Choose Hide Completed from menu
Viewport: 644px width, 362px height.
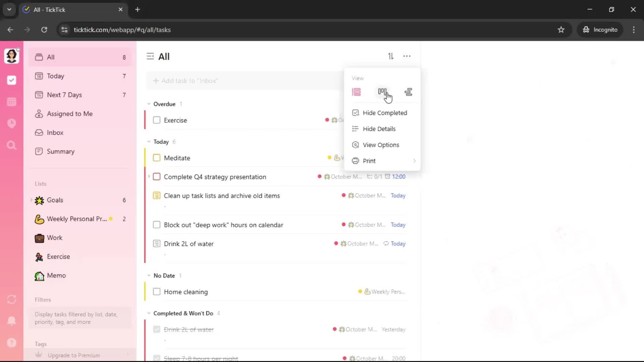(x=384, y=113)
